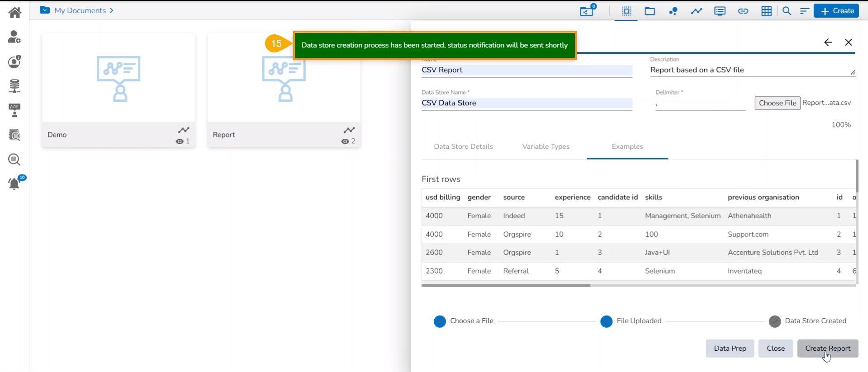Open the sort filter icon dropdown
This screenshot has width=868, height=372.
tap(804, 11)
